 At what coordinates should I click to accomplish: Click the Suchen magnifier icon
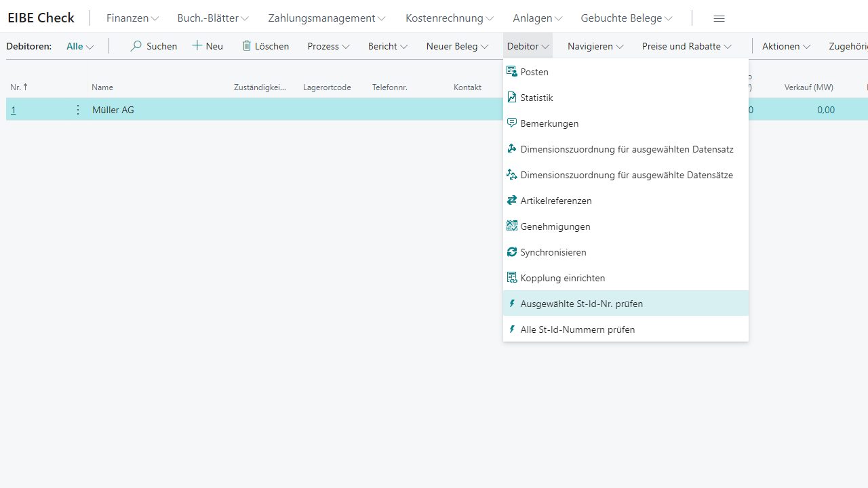(x=136, y=46)
